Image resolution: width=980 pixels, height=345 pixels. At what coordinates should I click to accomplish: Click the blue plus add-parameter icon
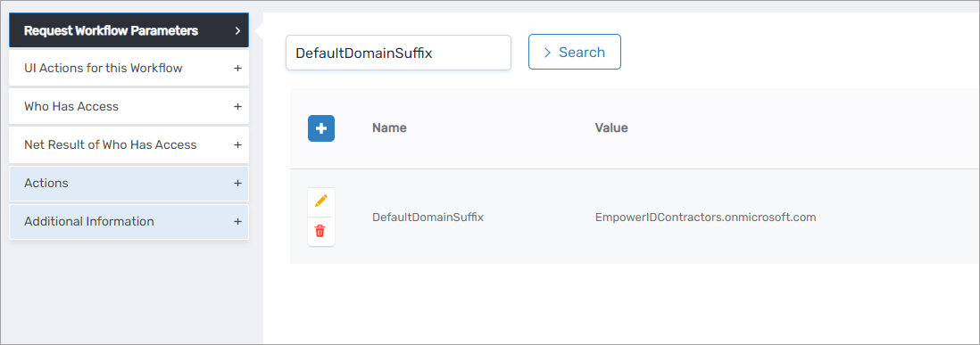[321, 128]
